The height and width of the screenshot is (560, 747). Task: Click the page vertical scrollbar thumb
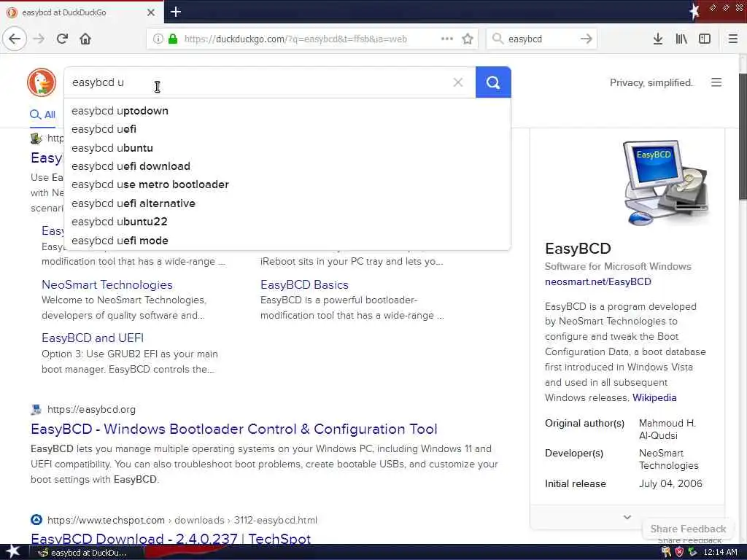pyautogui.click(x=743, y=136)
